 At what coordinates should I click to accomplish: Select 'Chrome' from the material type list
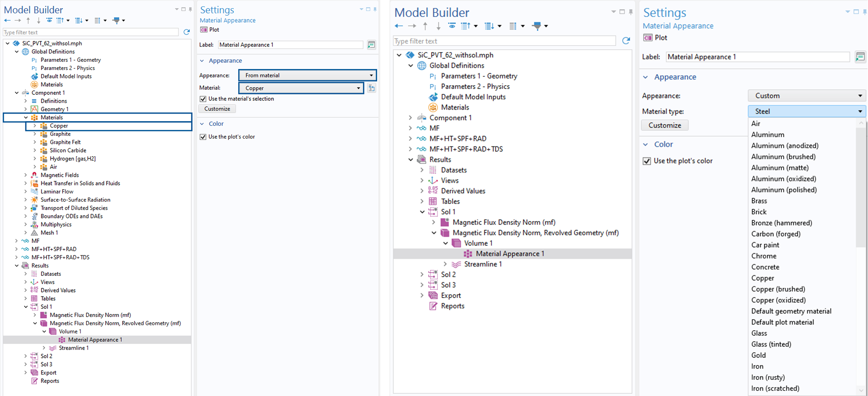coord(764,256)
